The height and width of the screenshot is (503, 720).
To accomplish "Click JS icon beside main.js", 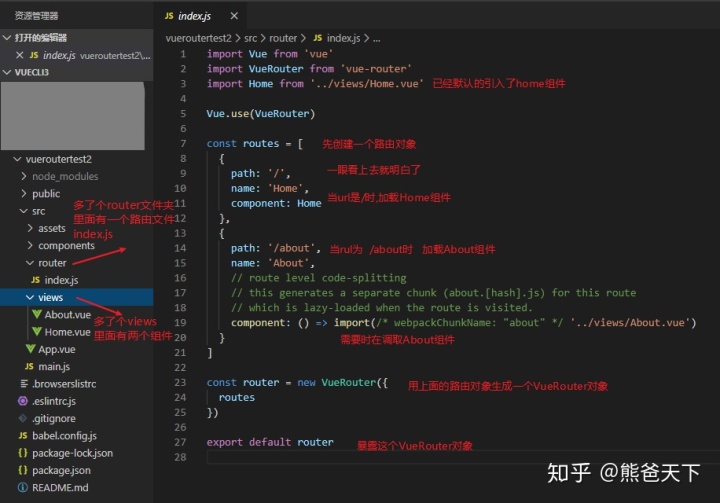I will (29, 366).
